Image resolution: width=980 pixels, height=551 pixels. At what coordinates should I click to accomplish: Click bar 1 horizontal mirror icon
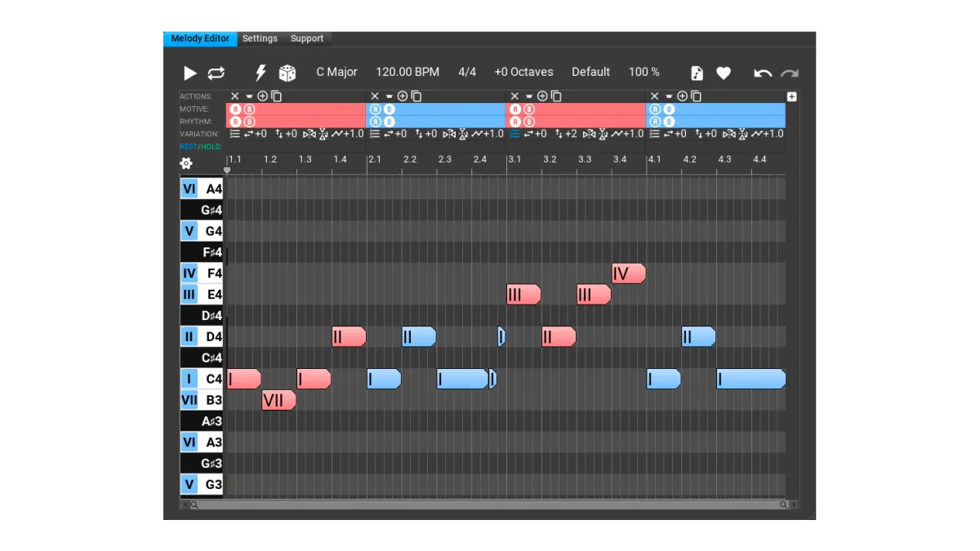tap(310, 134)
